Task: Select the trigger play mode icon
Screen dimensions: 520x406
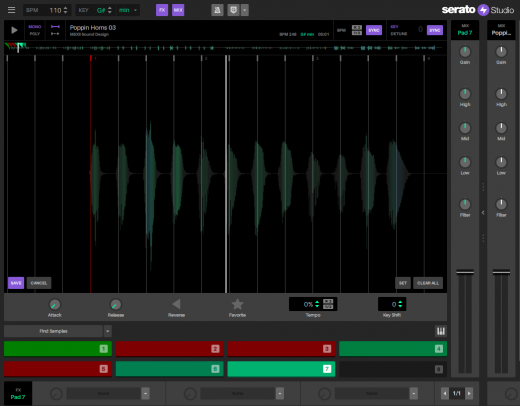Action: (x=55, y=34)
